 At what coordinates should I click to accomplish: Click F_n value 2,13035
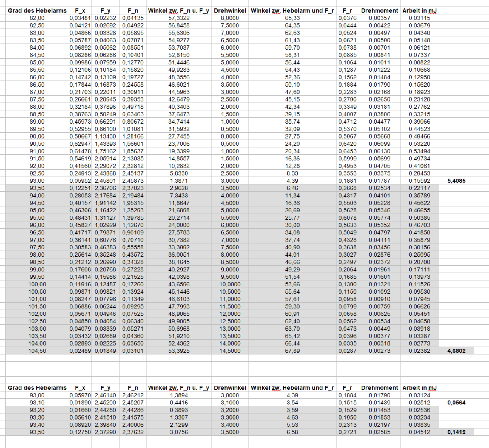133,159
